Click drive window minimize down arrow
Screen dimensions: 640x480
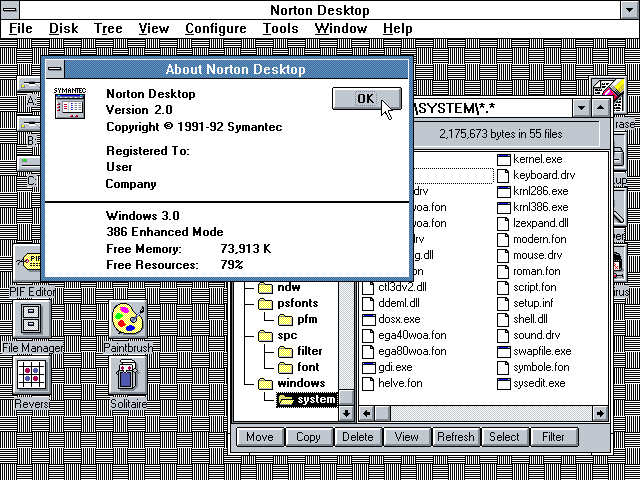(581, 109)
